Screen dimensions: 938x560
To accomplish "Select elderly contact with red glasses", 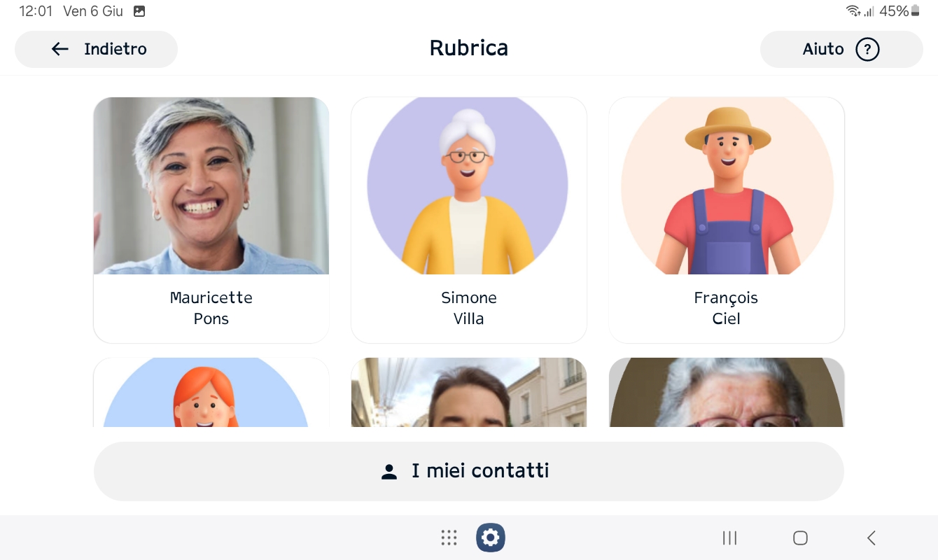I will pos(727,393).
